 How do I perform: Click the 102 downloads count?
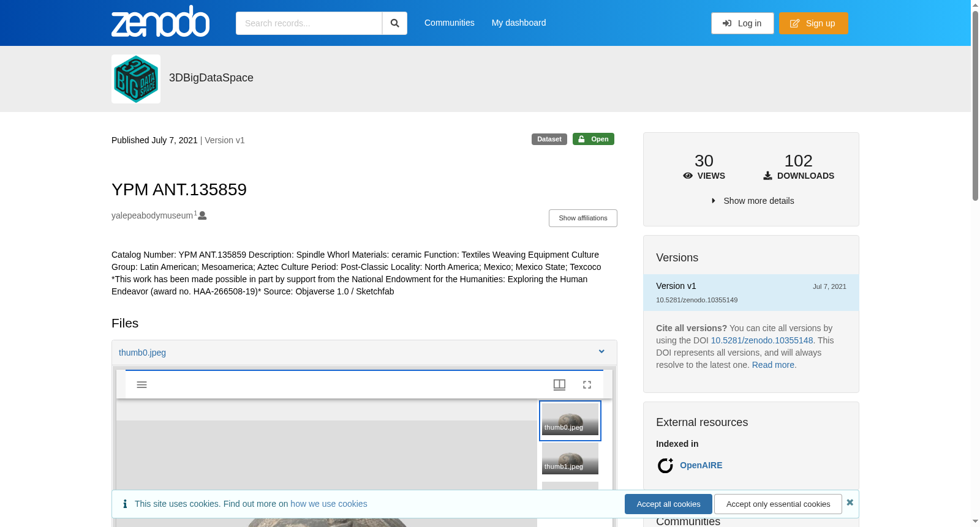799,160
